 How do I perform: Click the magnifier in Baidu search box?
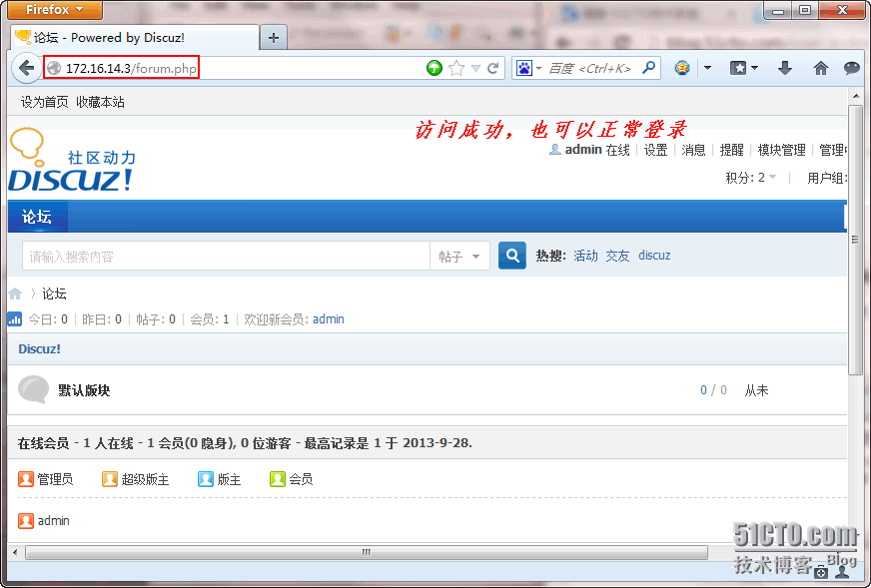click(x=648, y=68)
